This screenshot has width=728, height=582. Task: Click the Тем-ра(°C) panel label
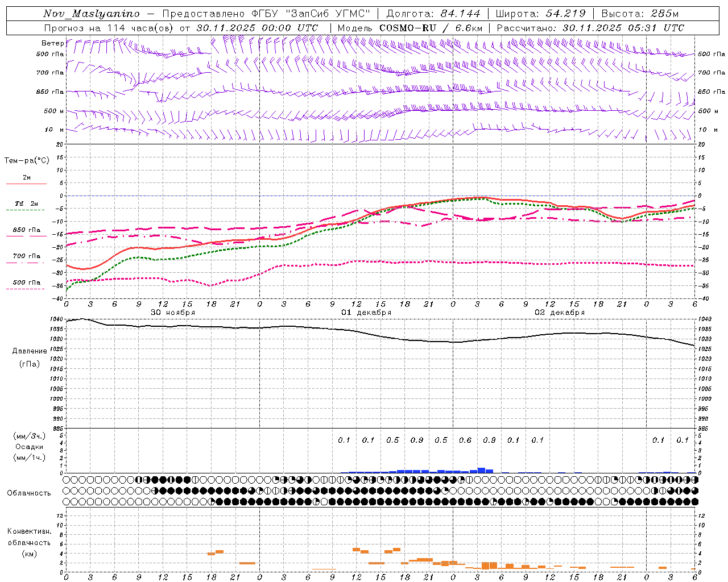(x=27, y=161)
